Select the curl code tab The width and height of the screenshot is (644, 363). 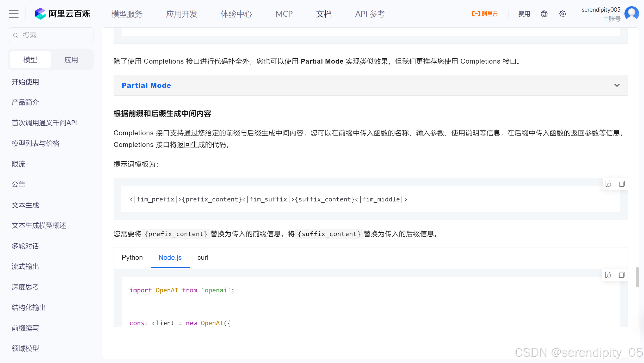pyautogui.click(x=203, y=257)
